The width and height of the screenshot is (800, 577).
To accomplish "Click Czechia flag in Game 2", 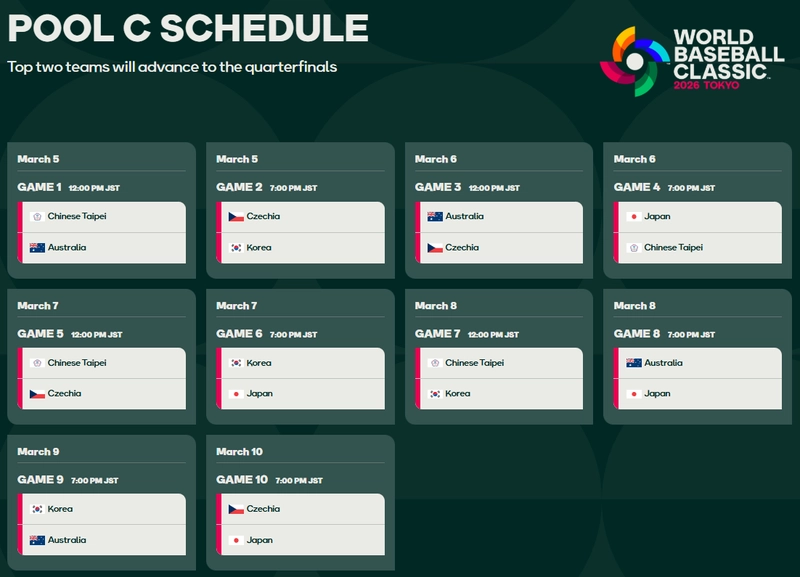I will click(x=236, y=217).
